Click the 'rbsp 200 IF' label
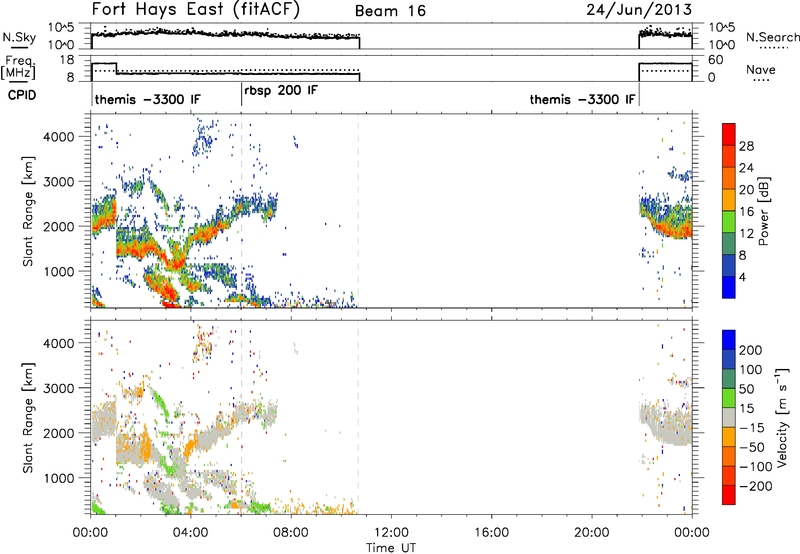800x554 pixels. 281,91
